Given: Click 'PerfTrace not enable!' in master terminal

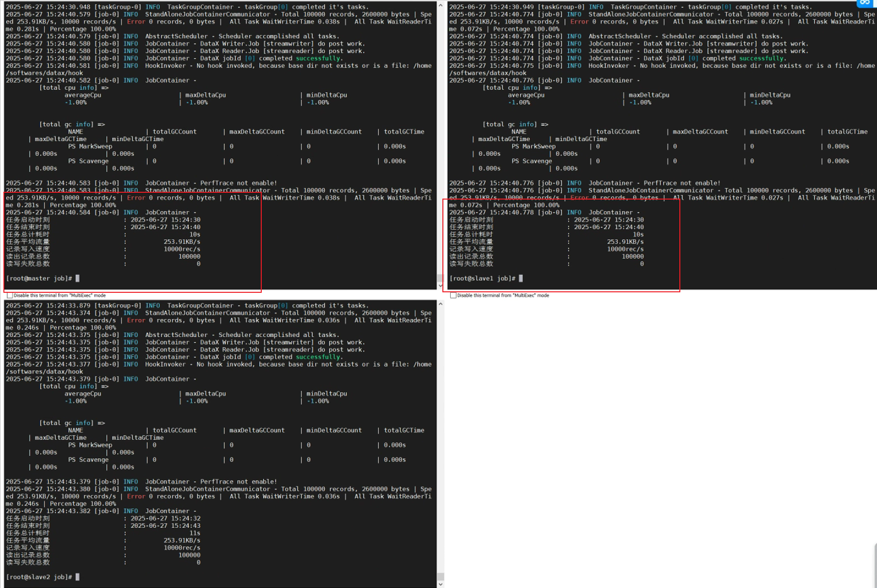Looking at the screenshot, I should point(238,183).
